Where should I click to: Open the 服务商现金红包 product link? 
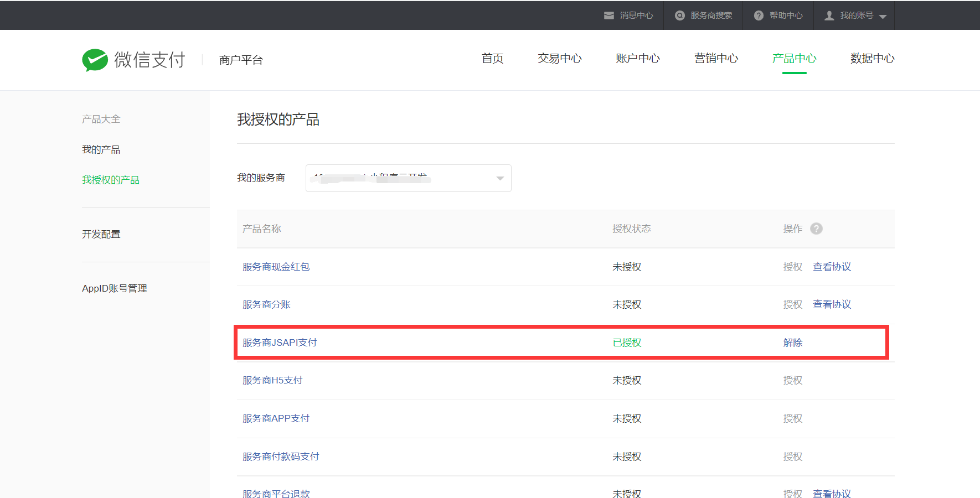click(x=276, y=267)
